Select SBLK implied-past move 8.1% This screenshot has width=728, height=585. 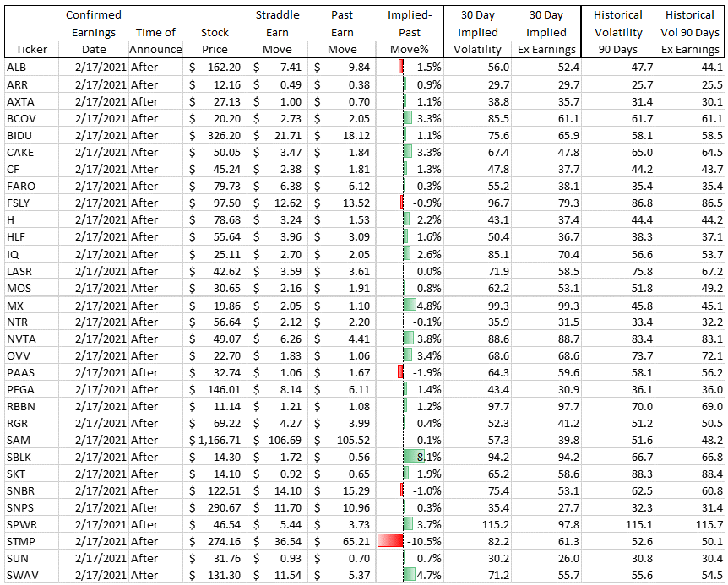click(x=410, y=457)
